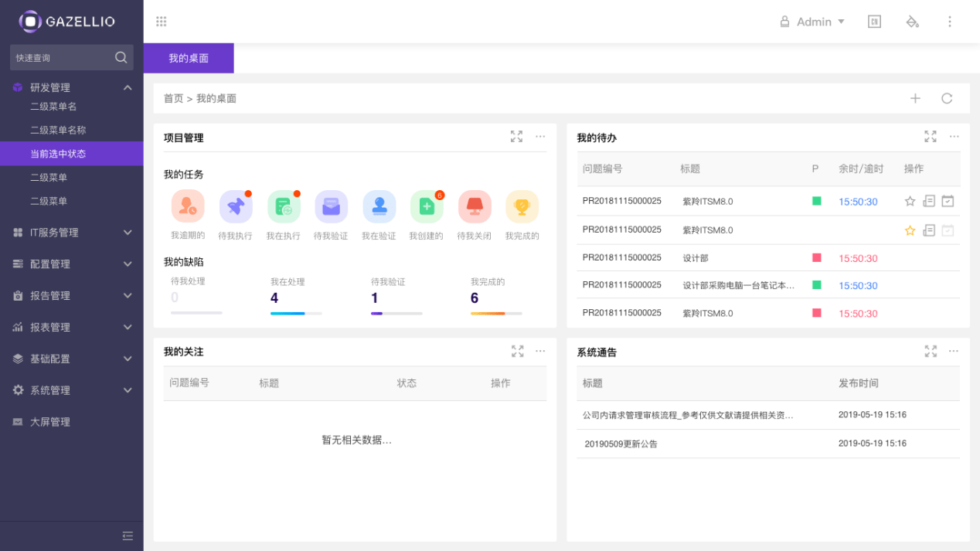Open the 我创建的 task icon
The height and width of the screenshot is (551, 980).
tap(427, 206)
